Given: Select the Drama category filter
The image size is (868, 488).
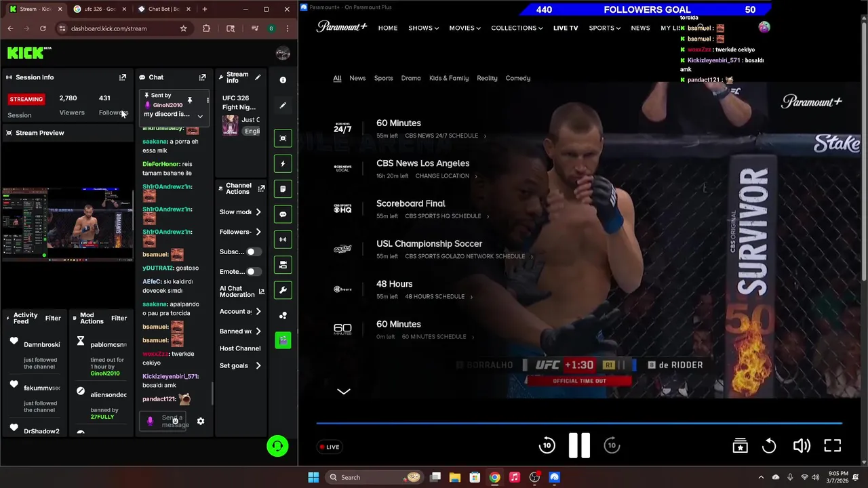Looking at the screenshot, I should click(411, 78).
